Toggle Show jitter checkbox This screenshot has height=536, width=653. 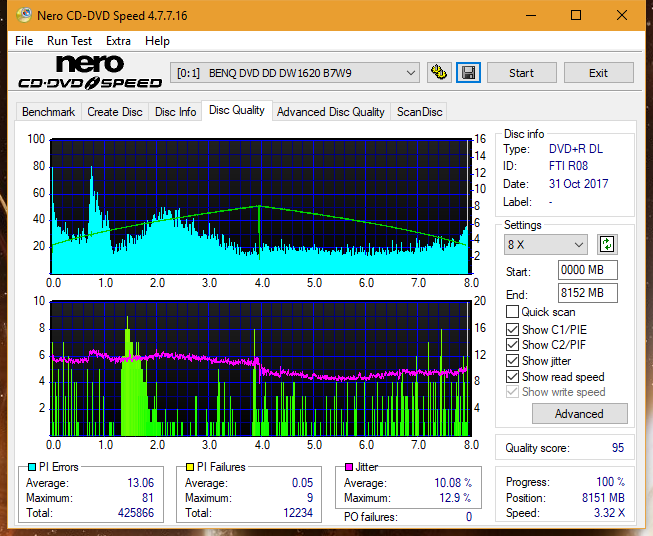tap(512, 361)
